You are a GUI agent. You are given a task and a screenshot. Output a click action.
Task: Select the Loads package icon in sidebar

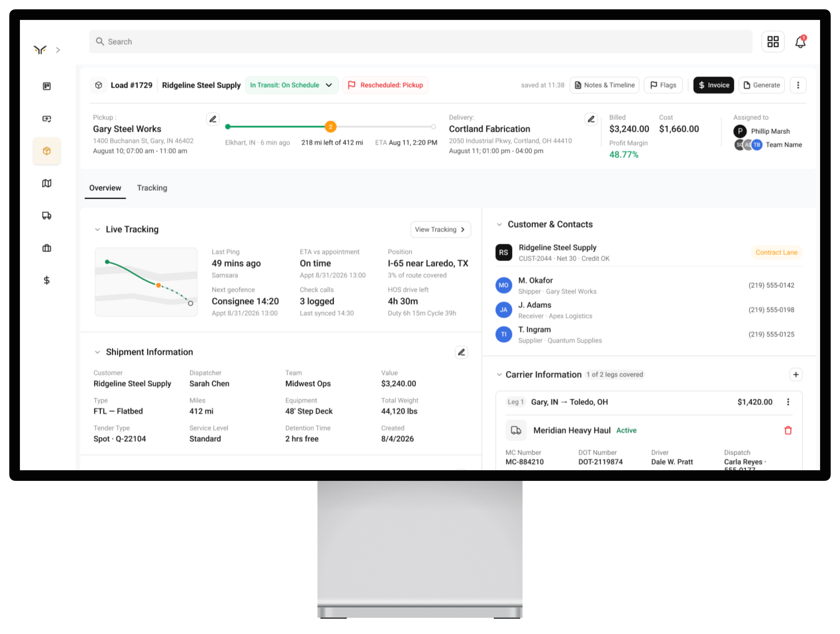[x=47, y=151]
